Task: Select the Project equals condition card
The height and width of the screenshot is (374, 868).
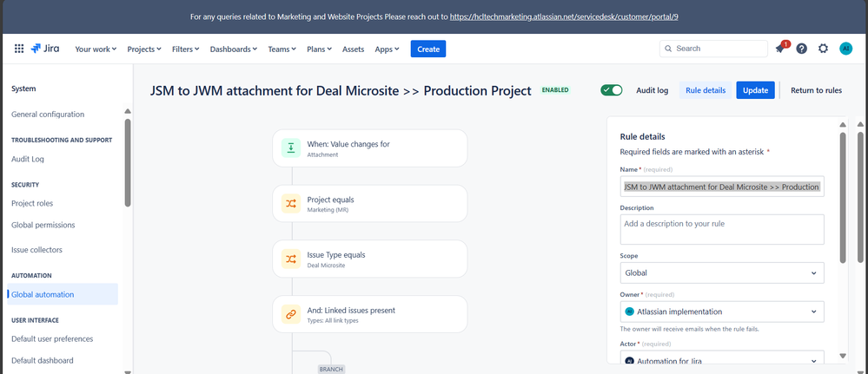Action: [370, 204]
